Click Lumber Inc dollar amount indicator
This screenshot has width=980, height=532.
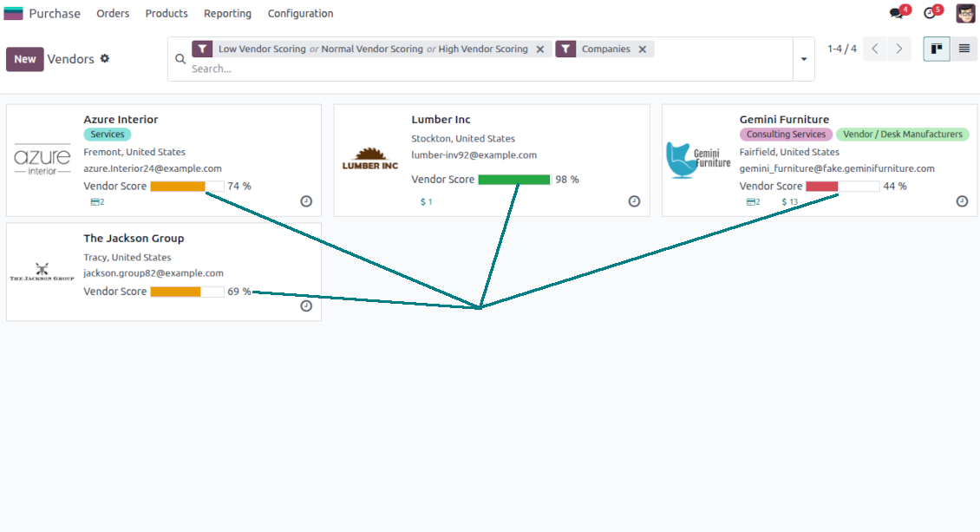[x=426, y=202]
